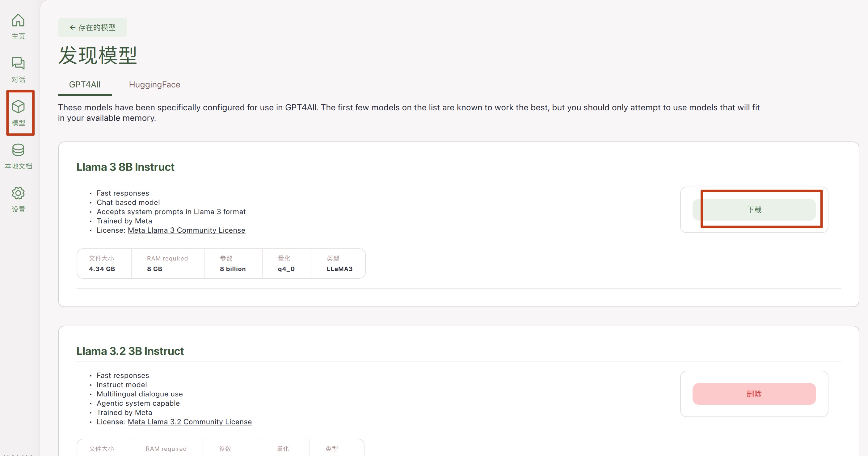868x456 pixels.
Task: Click the 主页 home icon in sidebar
Action: click(x=19, y=21)
